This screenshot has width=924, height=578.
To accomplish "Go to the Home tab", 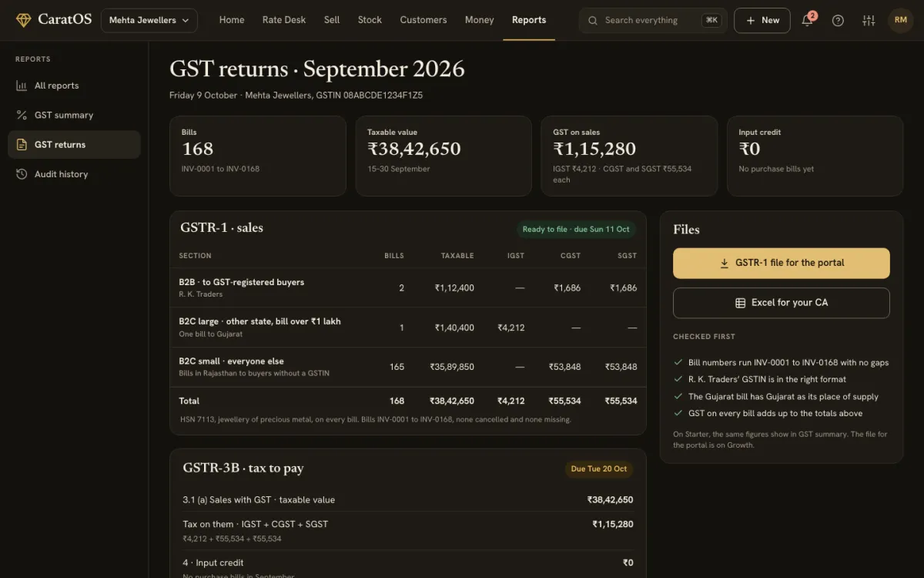I will point(232,20).
